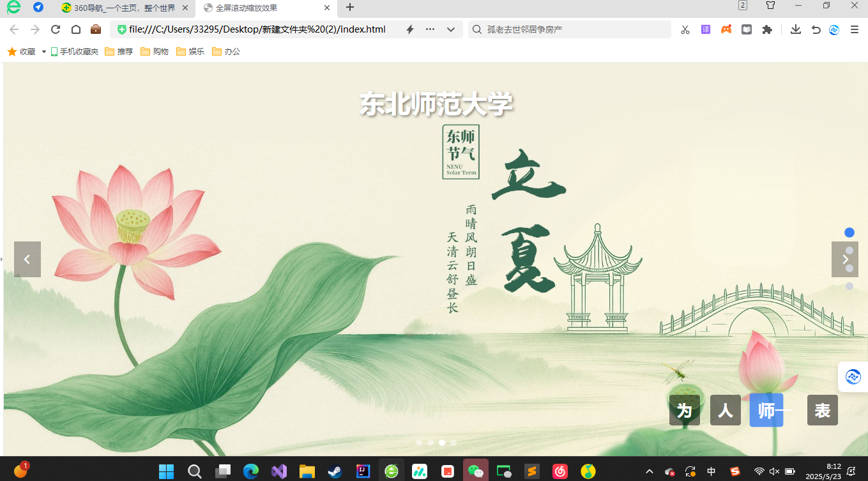The height and width of the screenshot is (481, 868).
Task: Click the 收藏 favorites star
Action: (x=12, y=52)
